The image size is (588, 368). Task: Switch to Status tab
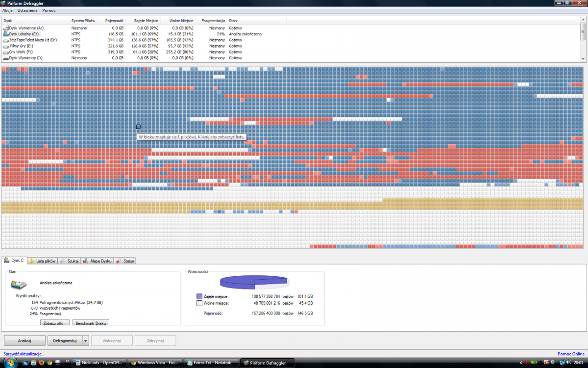125,261
